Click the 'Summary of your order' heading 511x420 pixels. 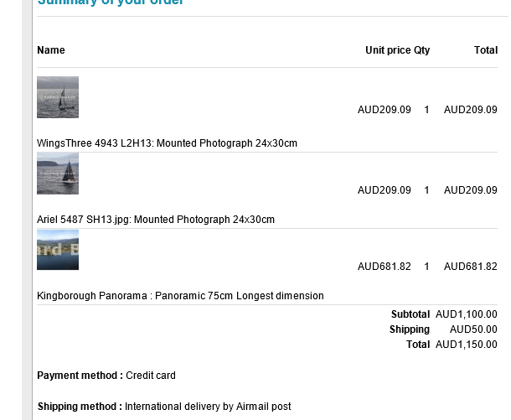(111, 3)
